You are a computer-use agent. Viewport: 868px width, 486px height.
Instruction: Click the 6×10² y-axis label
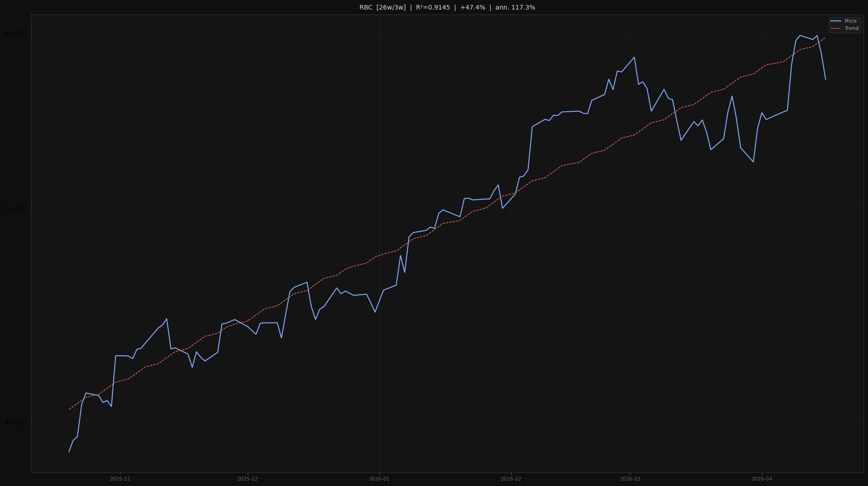pyautogui.click(x=16, y=33)
